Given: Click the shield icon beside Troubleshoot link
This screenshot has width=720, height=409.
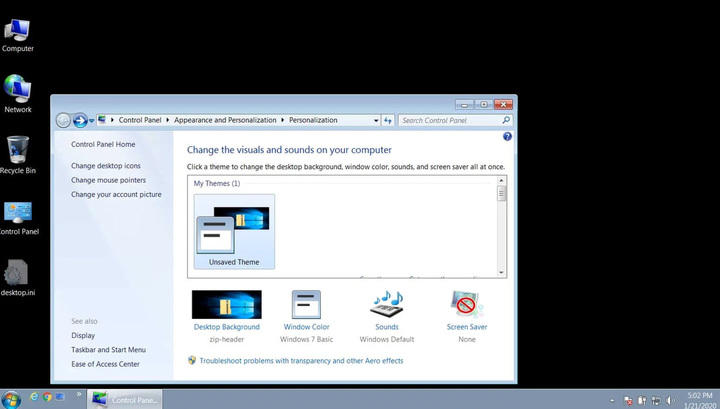Looking at the screenshot, I should tap(192, 360).
